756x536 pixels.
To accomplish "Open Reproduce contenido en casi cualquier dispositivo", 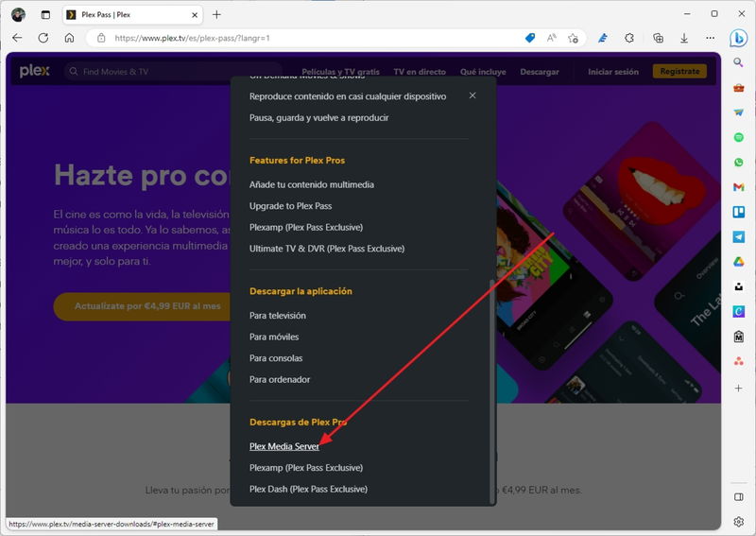I will (348, 96).
